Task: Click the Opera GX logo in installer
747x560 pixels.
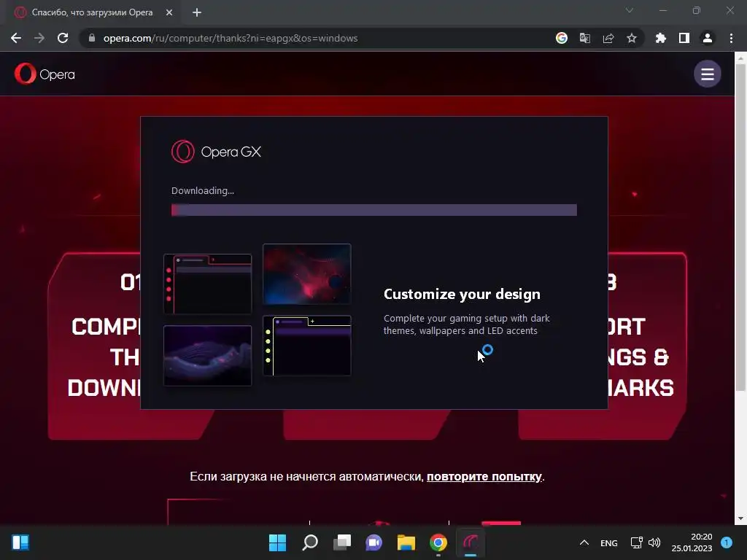Action: tap(216, 152)
